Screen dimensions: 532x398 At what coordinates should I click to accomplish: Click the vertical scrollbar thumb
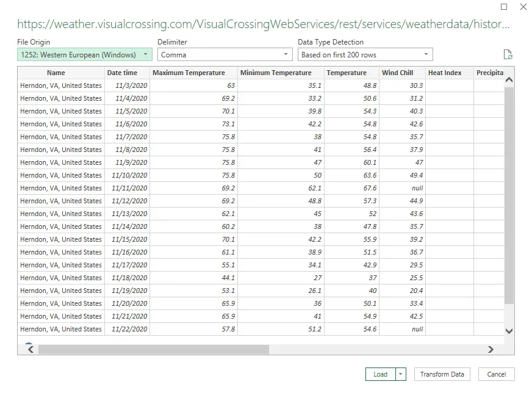509,195
